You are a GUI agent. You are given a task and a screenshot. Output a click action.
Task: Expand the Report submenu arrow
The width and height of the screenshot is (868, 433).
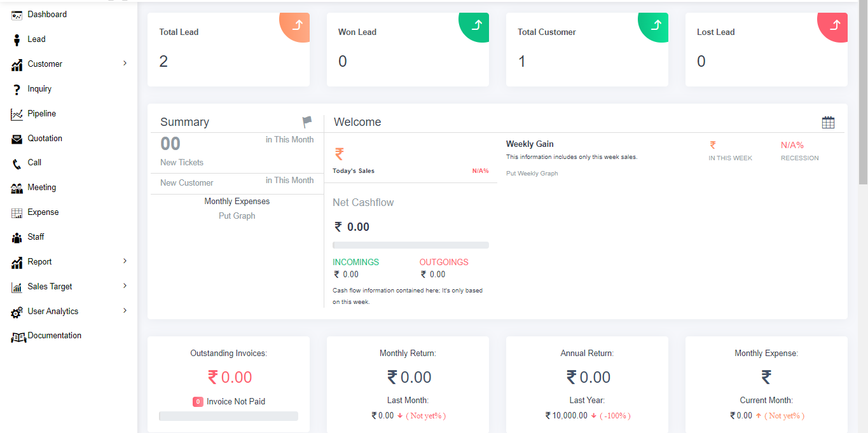pyautogui.click(x=125, y=261)
